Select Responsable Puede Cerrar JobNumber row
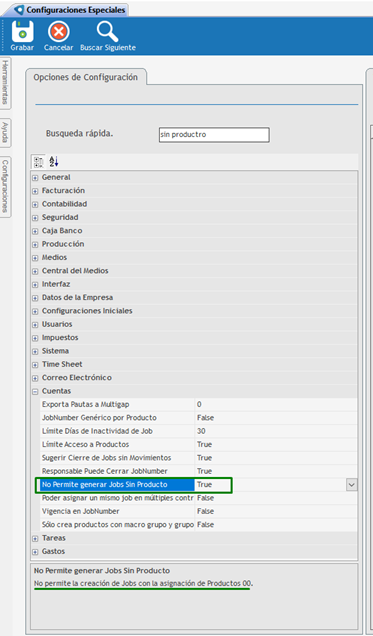Image resolution: width=373 pixels, height=636 pixels. coord(199,471)
